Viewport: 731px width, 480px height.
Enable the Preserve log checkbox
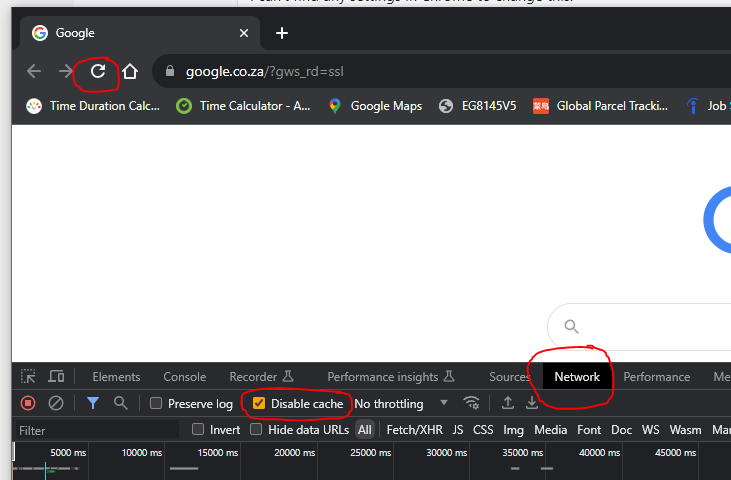(156, 404)
